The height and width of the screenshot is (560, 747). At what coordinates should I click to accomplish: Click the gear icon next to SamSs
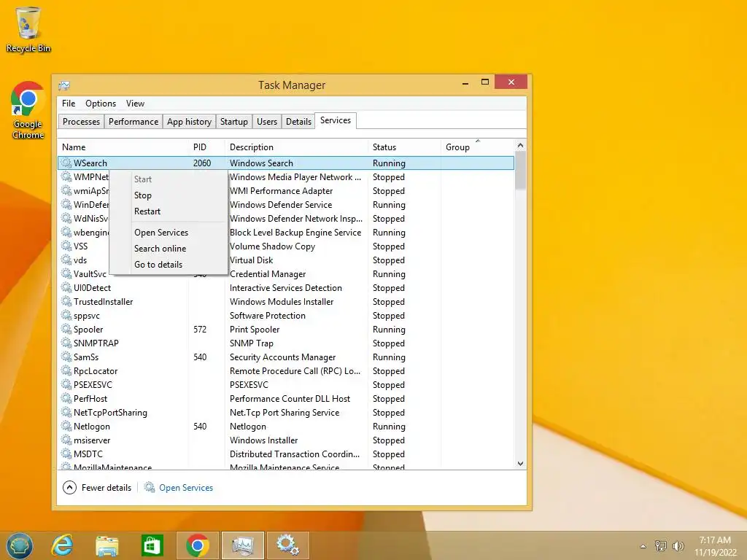66,357
